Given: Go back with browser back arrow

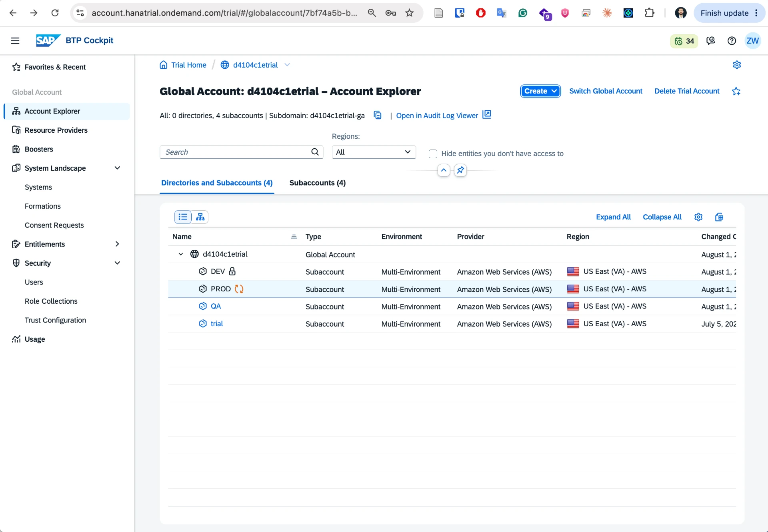Looking at the screenshot, I should (13, 13).
